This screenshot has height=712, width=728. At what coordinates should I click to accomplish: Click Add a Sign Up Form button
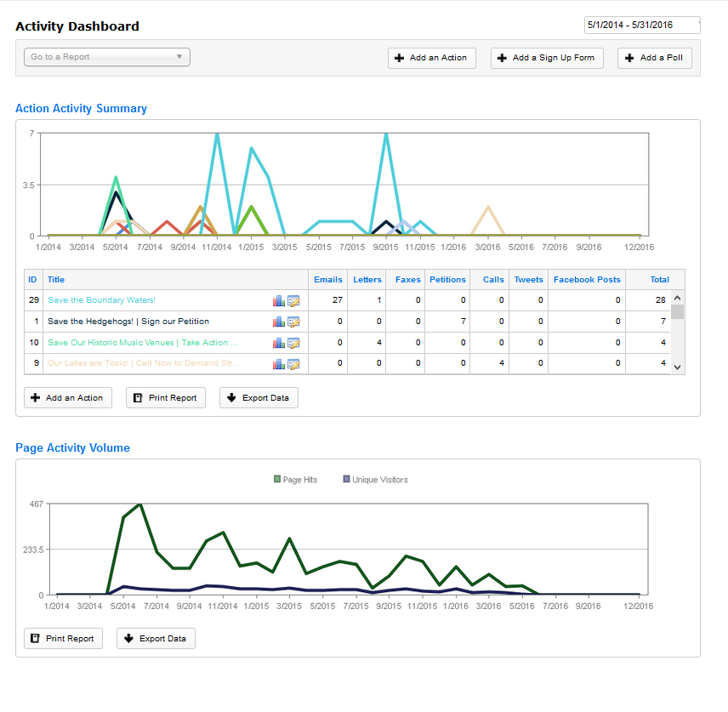pyautogui.click(x=547, y=58)
